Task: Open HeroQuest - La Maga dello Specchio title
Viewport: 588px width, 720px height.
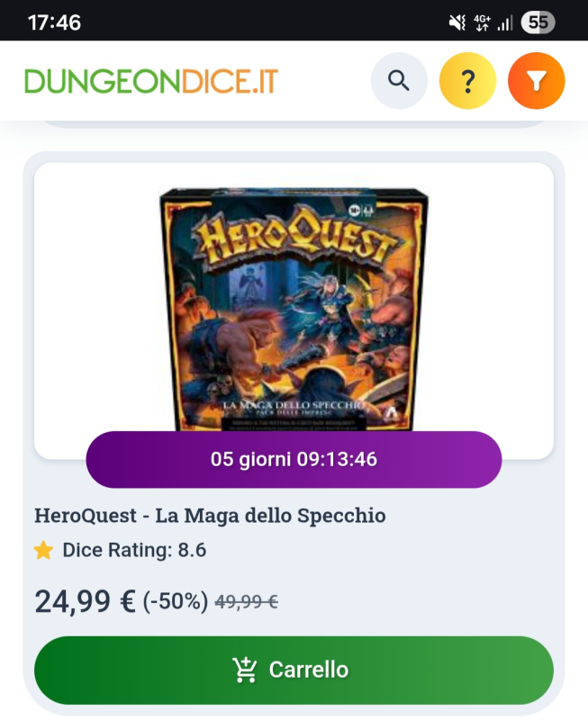Action: click(210, 515)
